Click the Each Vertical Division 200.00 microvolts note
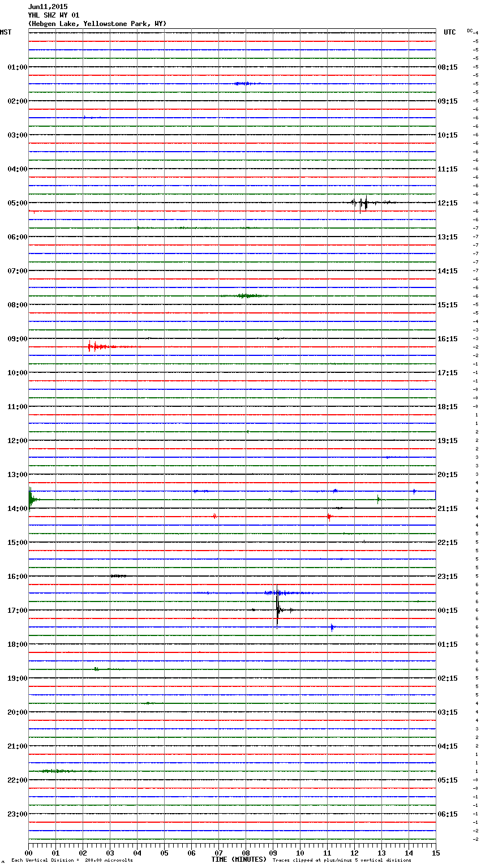This screenshot has height=868, width=481. tap(72, 861)
